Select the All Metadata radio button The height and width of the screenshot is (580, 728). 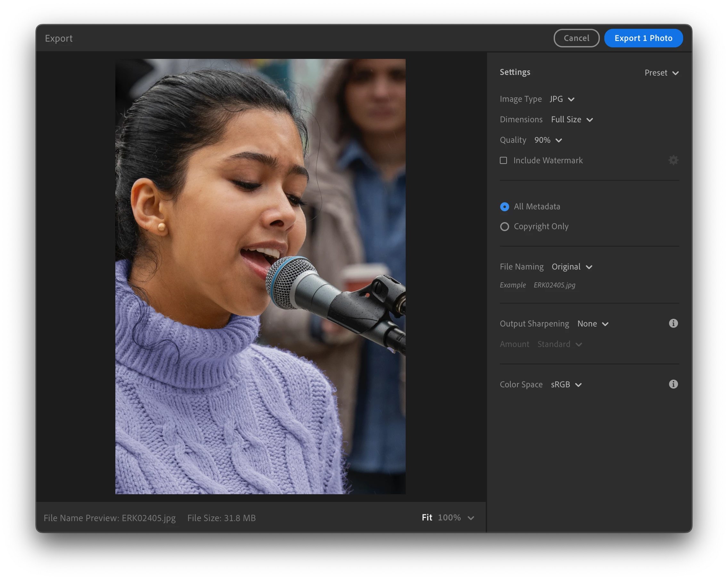pos(504,206)
